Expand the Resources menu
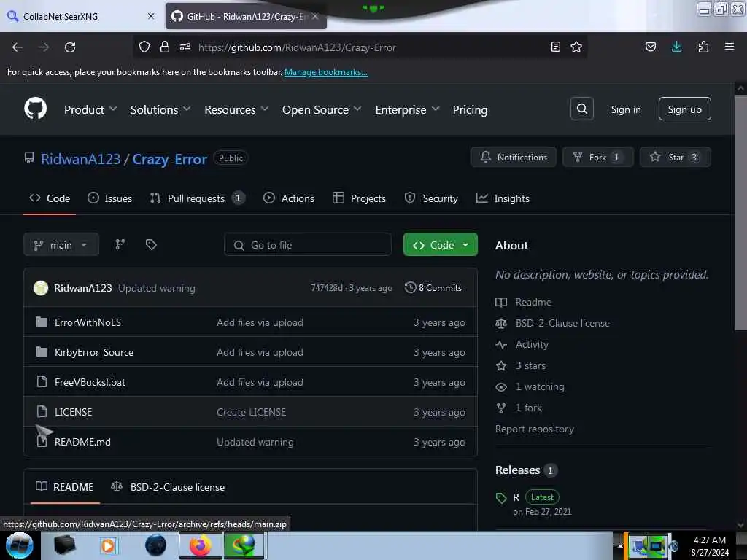The height and width of the screenshot is (560, 747). 236,109
